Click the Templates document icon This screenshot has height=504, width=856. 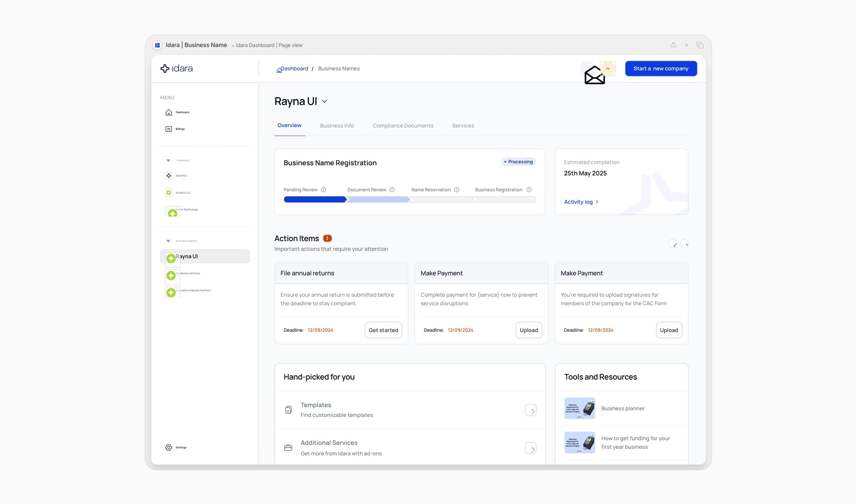[288, 410]
